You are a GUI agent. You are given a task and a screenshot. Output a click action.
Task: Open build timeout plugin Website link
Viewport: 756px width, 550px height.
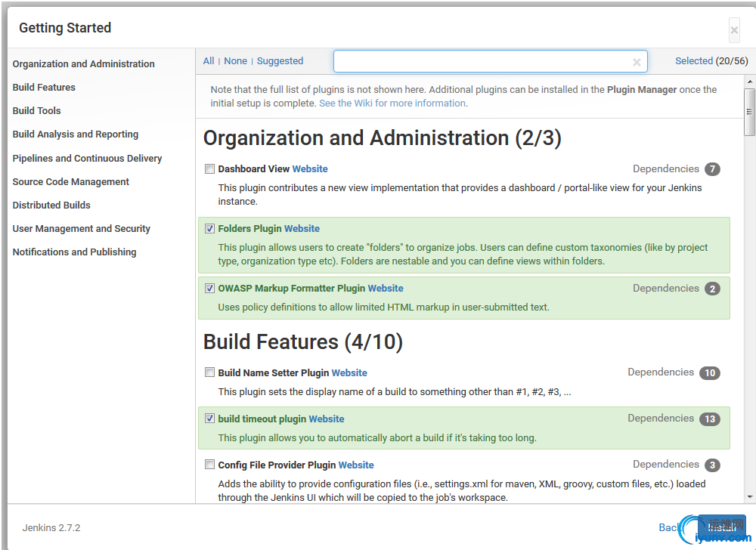[327, 419]
